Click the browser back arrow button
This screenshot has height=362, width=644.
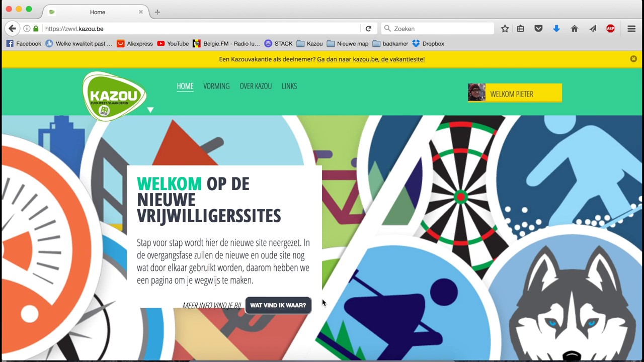[13, 29]
